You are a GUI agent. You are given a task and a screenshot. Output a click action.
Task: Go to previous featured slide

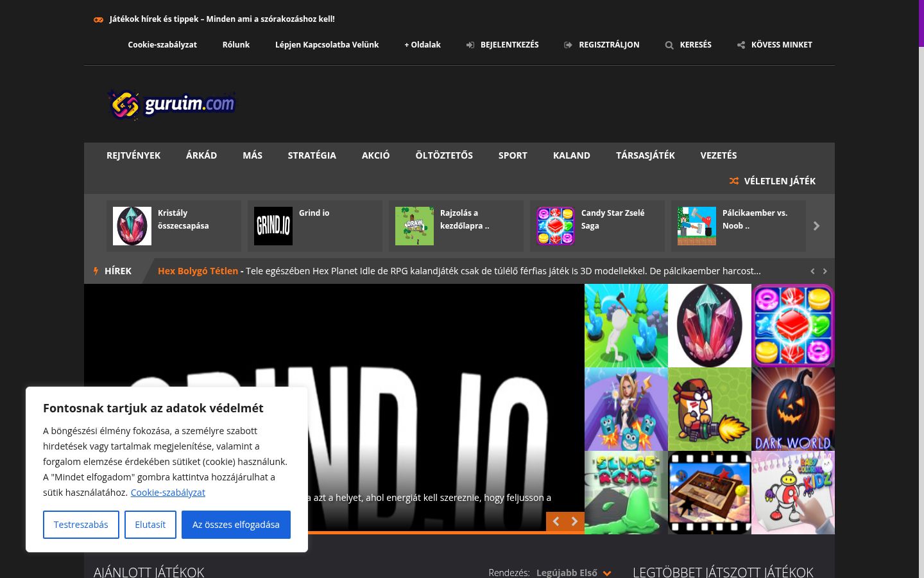tap(556, 521)
